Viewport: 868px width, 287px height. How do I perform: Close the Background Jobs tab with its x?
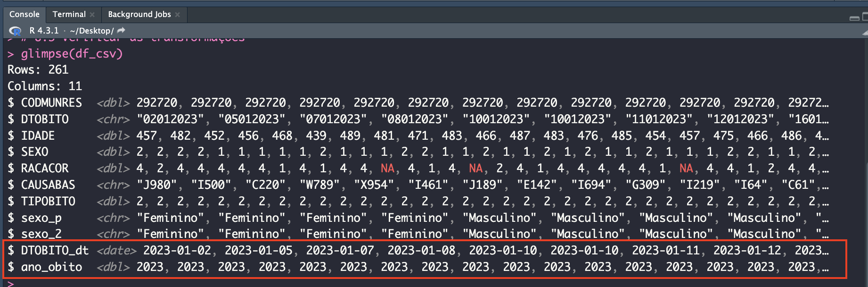(178, 15)
